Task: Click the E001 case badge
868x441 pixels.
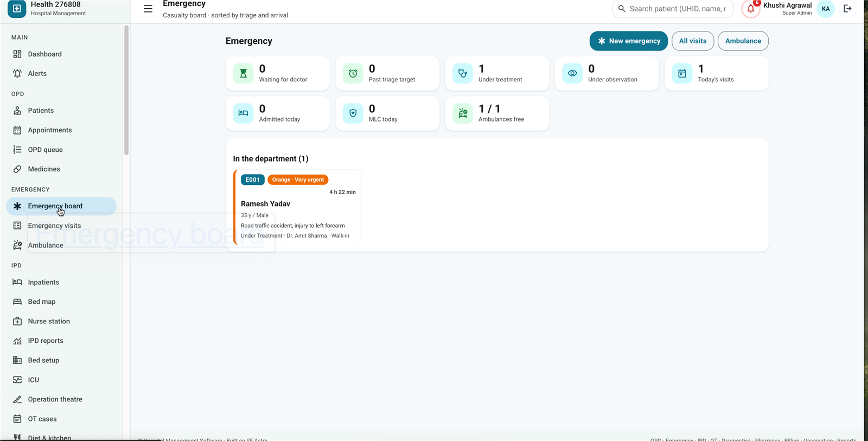Action: tap(253, 180)
